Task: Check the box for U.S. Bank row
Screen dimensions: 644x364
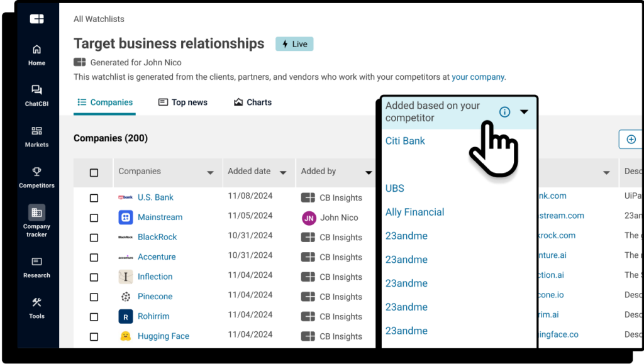Action: pos(94,197)
